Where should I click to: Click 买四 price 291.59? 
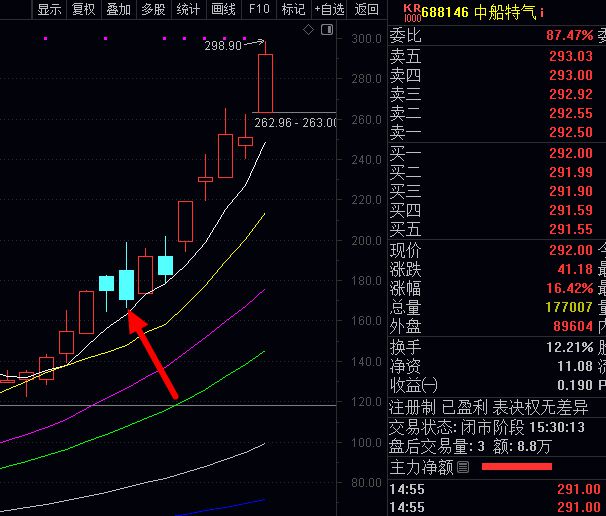[x=571, y=210]
